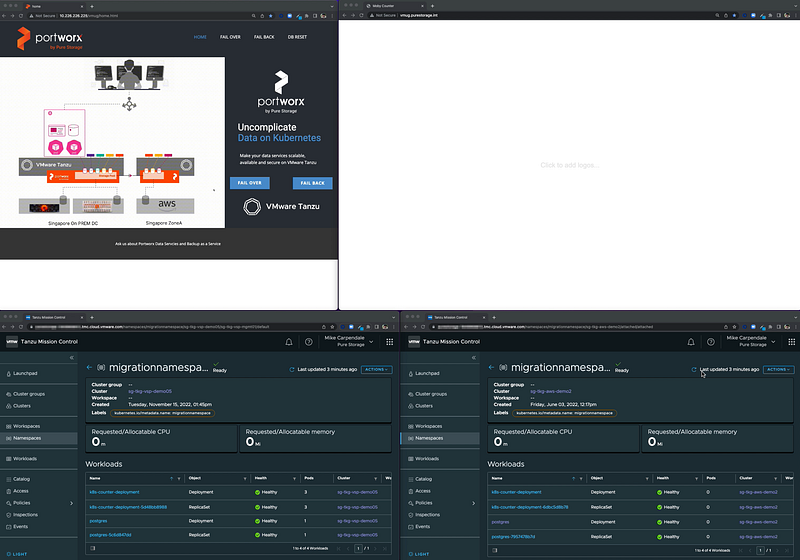Viewport: 800px width, 560px height.
Task: Open ACTIONS dropdown in right Tanzu window
Action: click(x=779, y=369)
